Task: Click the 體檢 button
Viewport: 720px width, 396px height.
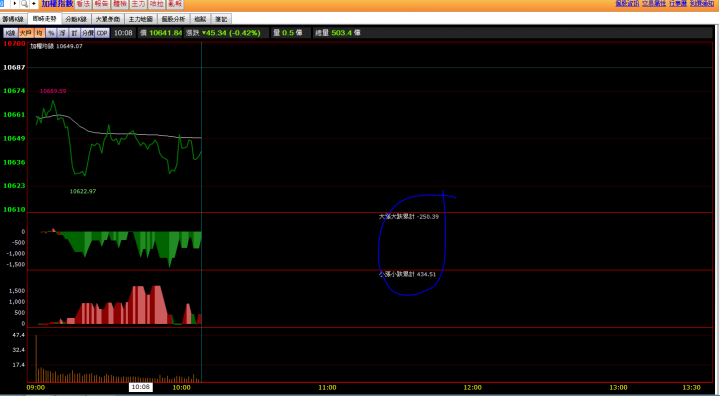Action: coord(120,4)
